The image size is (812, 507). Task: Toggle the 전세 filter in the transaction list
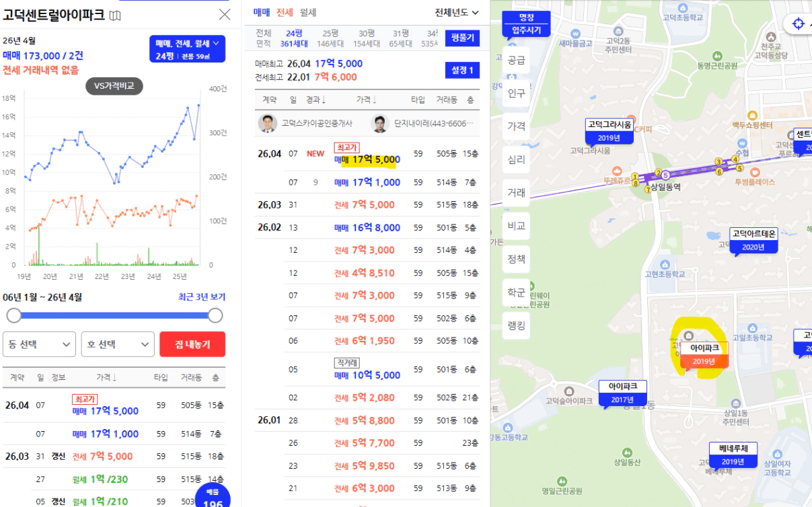tap(285, 12)
